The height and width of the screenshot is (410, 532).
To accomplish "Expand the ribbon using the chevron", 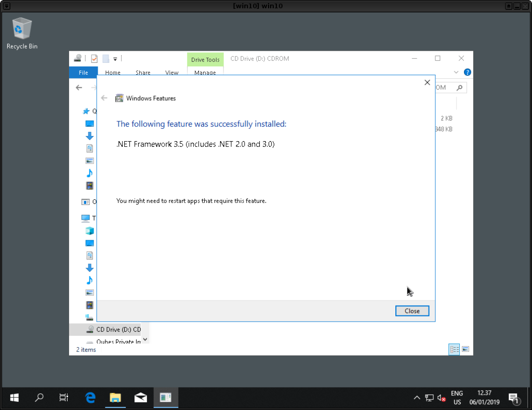I will [456, 72].
